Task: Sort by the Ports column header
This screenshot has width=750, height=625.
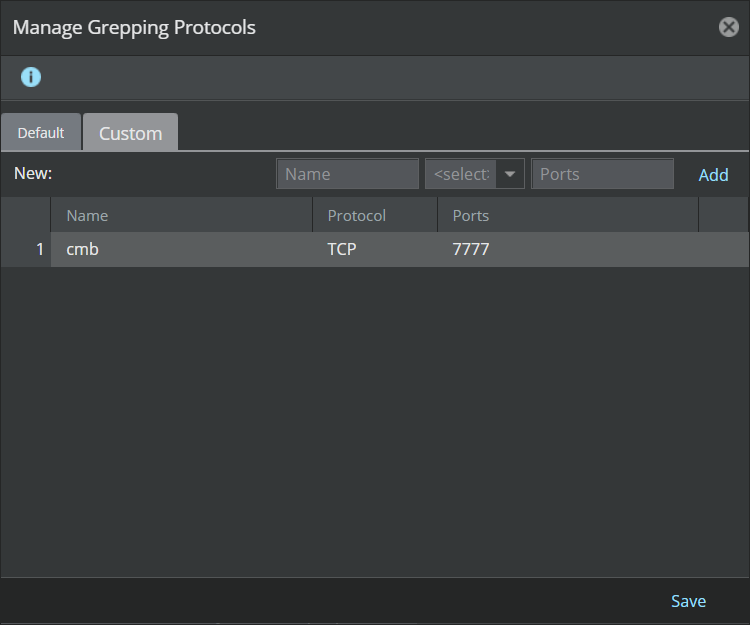Action: pos(568,215)
